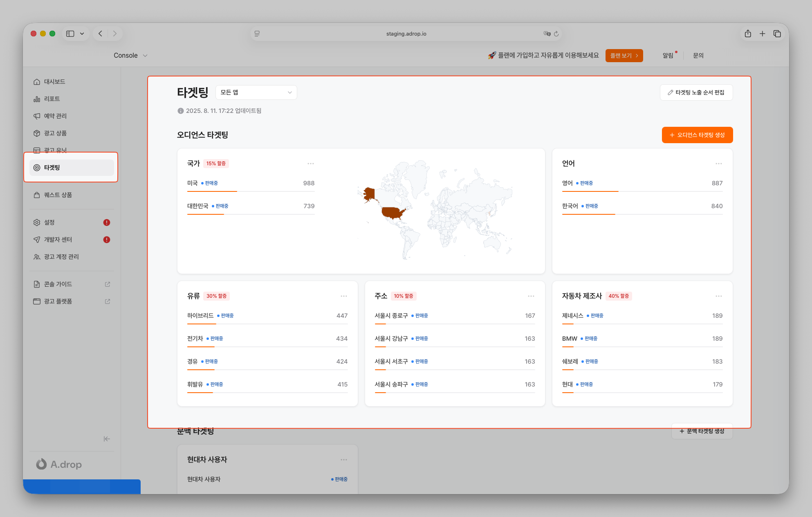This screenshot has height=517, width=812.
Task: Select 광고 상품 in sidebar
Action: (x=55, y=133)
